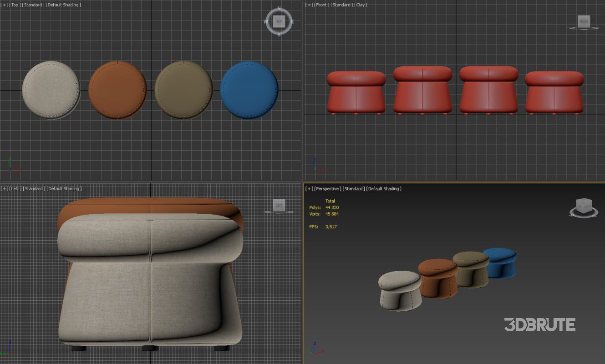Click the LEFT viewport ViewCube

click(278, 205)
